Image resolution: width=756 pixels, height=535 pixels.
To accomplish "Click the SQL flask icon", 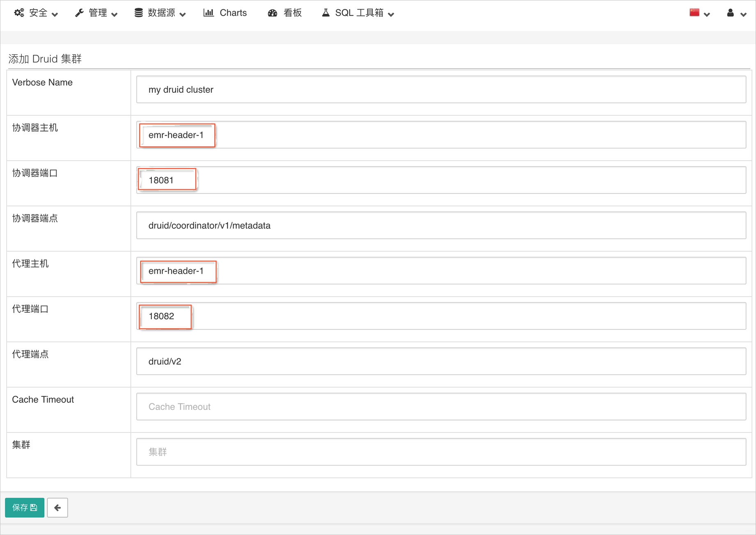I will (x=326, y=13).
